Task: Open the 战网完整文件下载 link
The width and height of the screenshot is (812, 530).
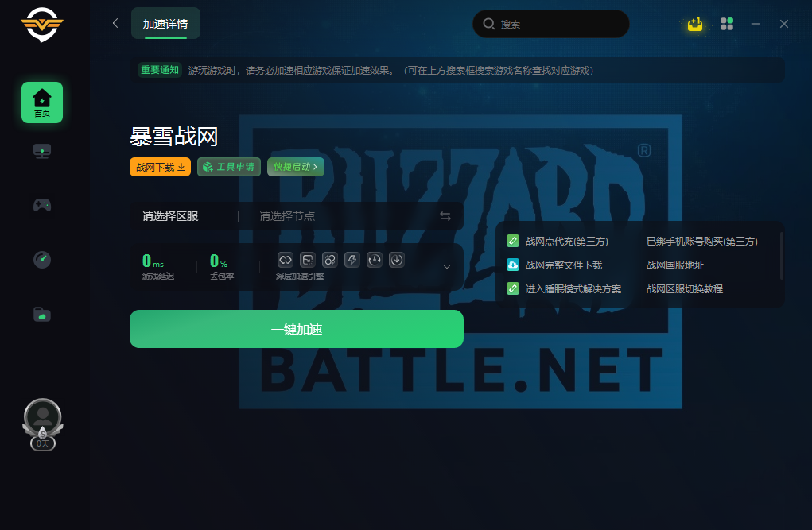Action: pyautogui.click(x=564, y=265)
